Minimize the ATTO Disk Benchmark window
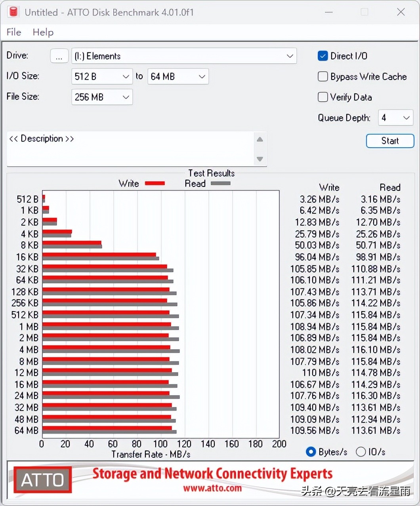 tap(328, 12)
